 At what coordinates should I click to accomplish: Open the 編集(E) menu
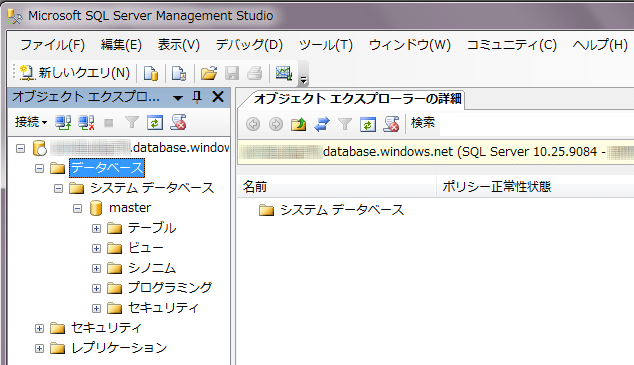pos(121,44)
